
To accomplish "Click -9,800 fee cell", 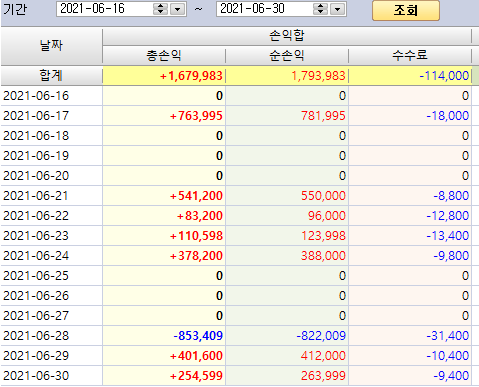I will [410, 256].
